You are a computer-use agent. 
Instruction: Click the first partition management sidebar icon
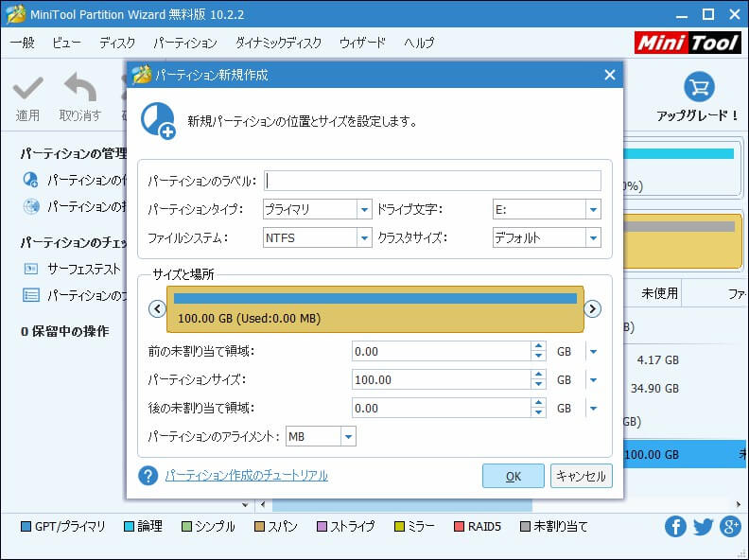click(30, 180)
